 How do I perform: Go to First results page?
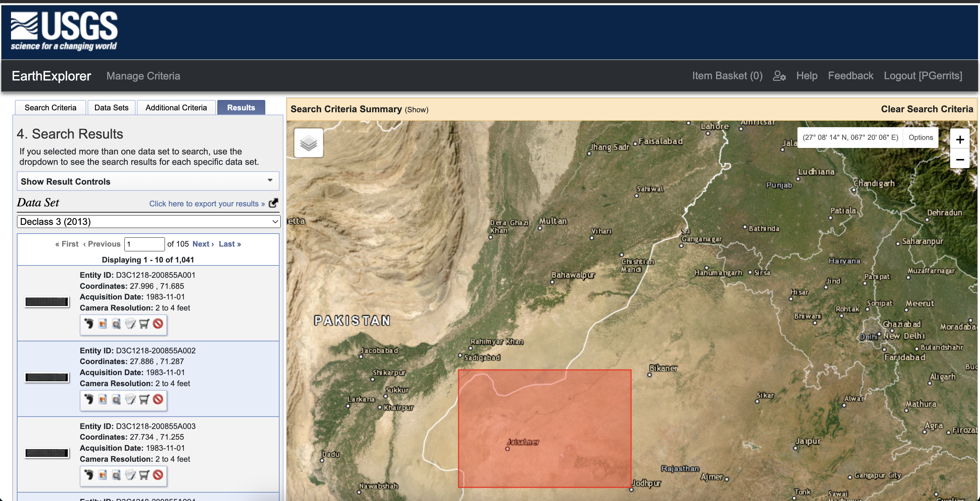point(66,244)
